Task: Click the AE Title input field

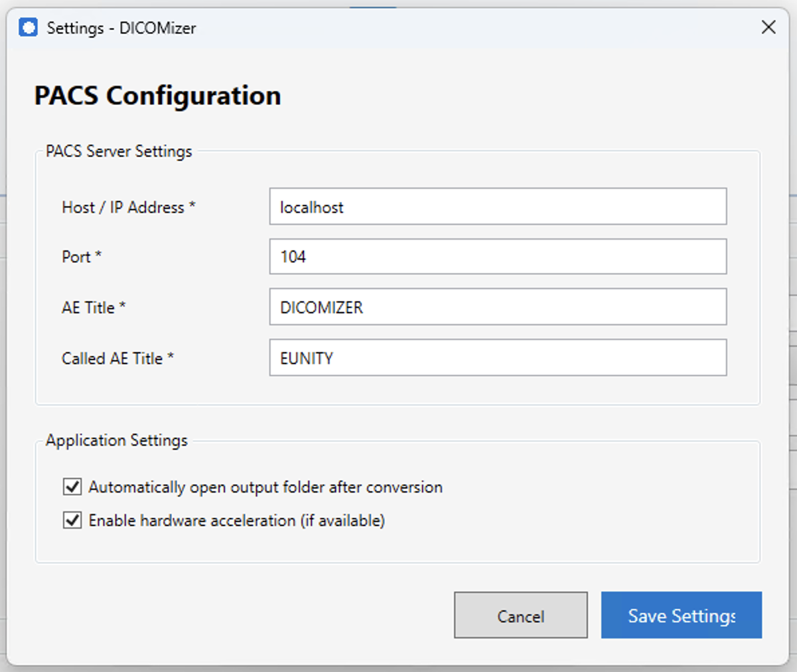Action: [x=498, y=307]
